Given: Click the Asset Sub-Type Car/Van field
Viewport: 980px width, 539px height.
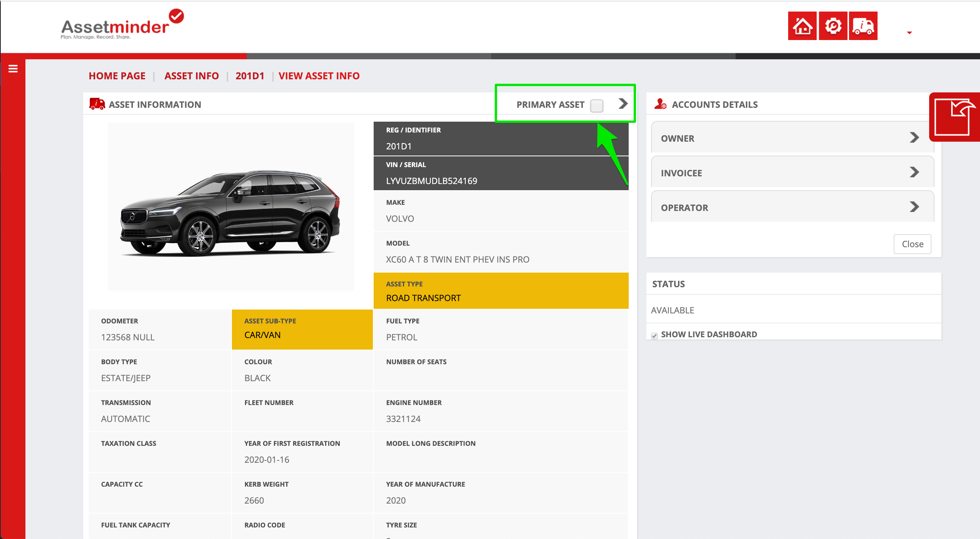Looking at the screenshot, I should click(302, 330).
